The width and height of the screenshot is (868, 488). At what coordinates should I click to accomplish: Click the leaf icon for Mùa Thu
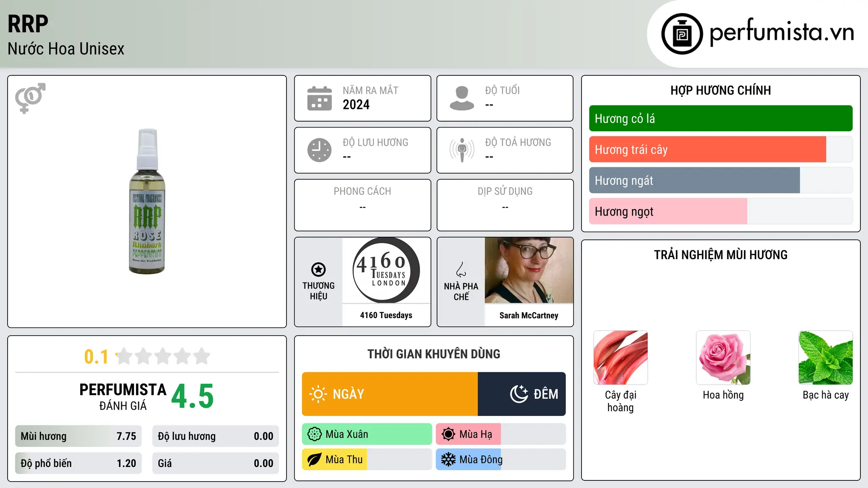pyautogui.click(x=314, y=460)
